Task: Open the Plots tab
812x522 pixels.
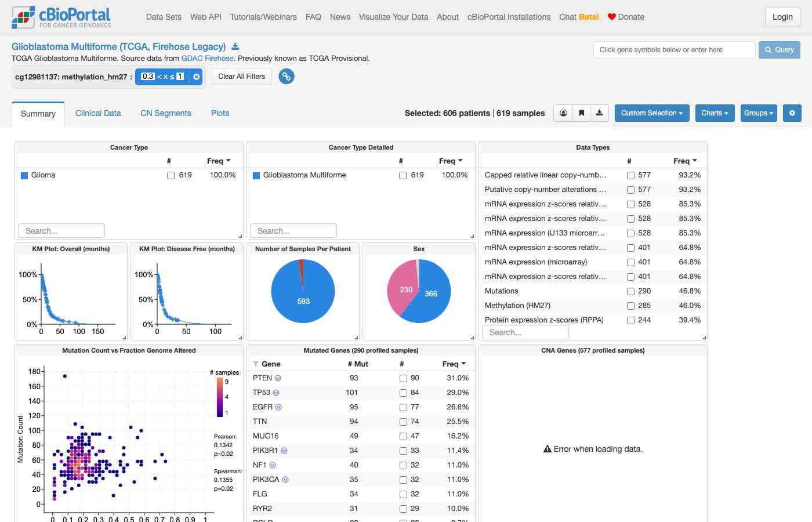Action: pos(220,113)
